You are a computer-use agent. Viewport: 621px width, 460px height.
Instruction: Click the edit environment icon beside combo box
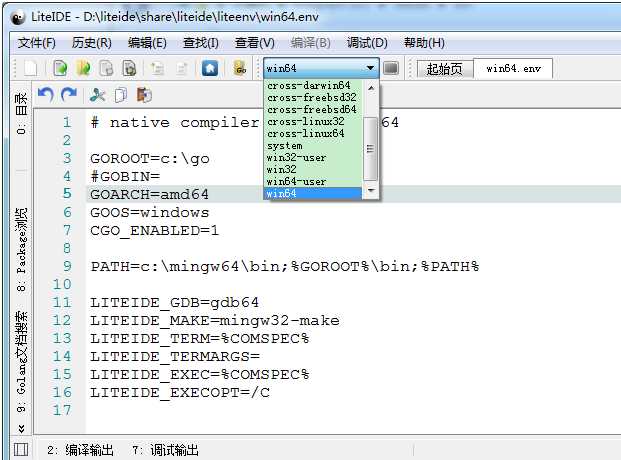point(391,68)
